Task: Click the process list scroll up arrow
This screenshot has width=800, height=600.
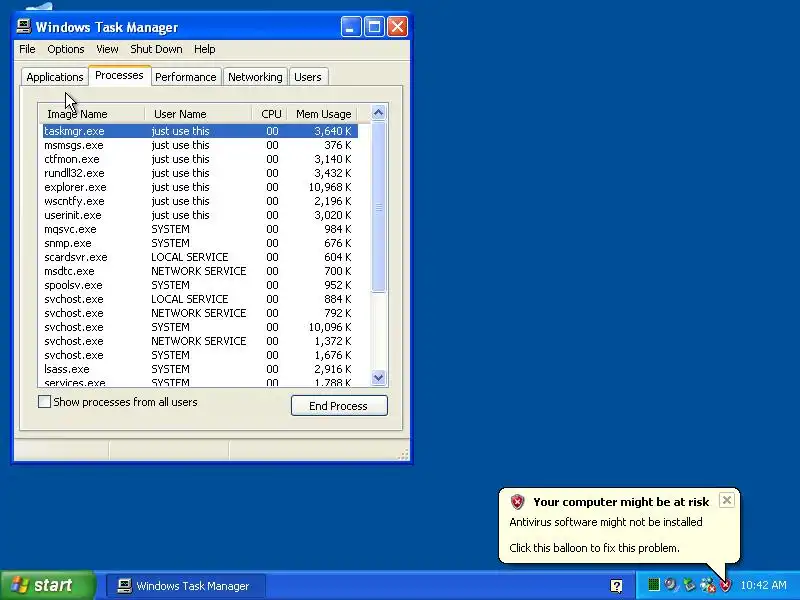Action: pyautogui.click(x=378, y=113)
